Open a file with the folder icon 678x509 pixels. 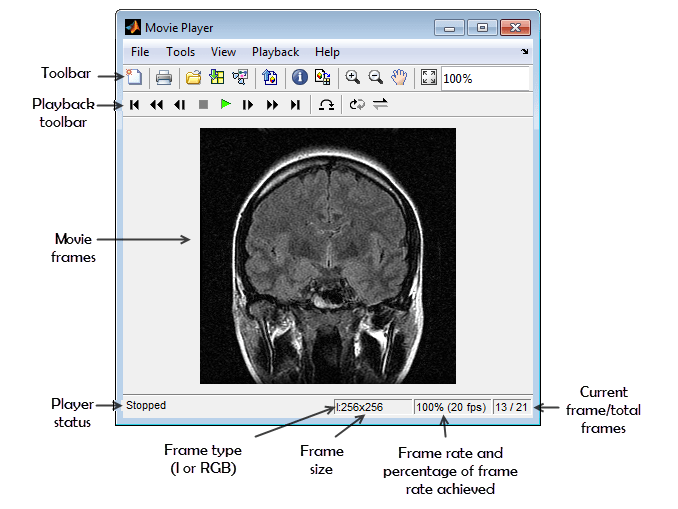tap(193, 78)
